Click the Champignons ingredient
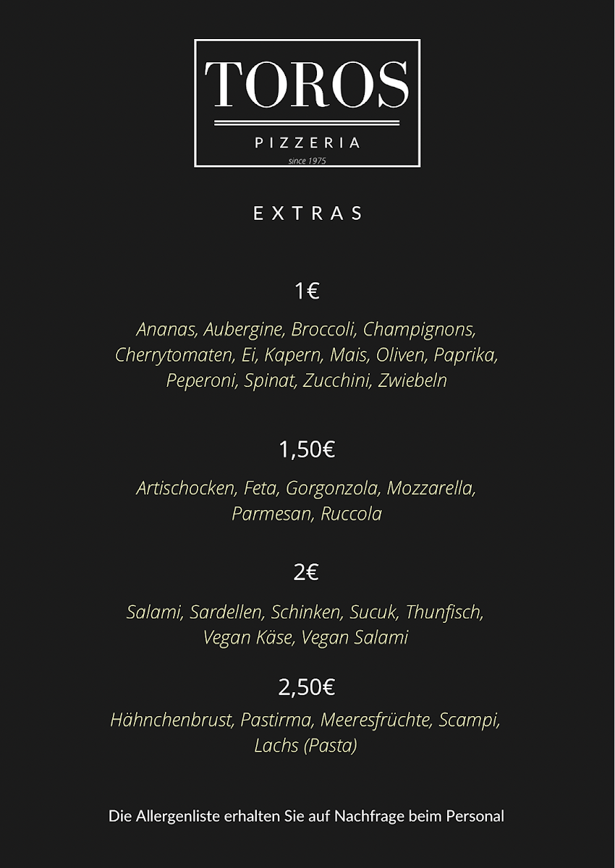 [x=420, y=331]
